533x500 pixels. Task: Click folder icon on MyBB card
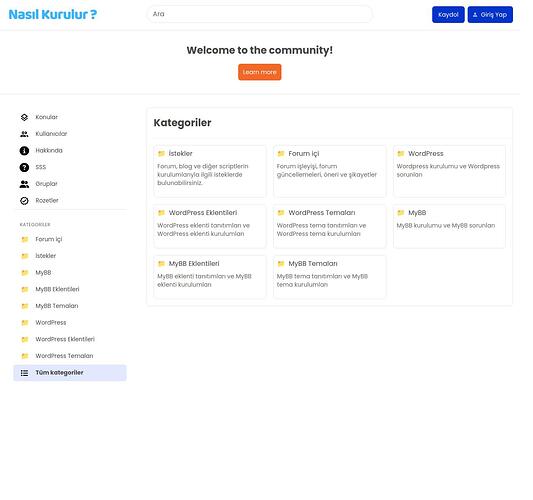pos(401,213)
